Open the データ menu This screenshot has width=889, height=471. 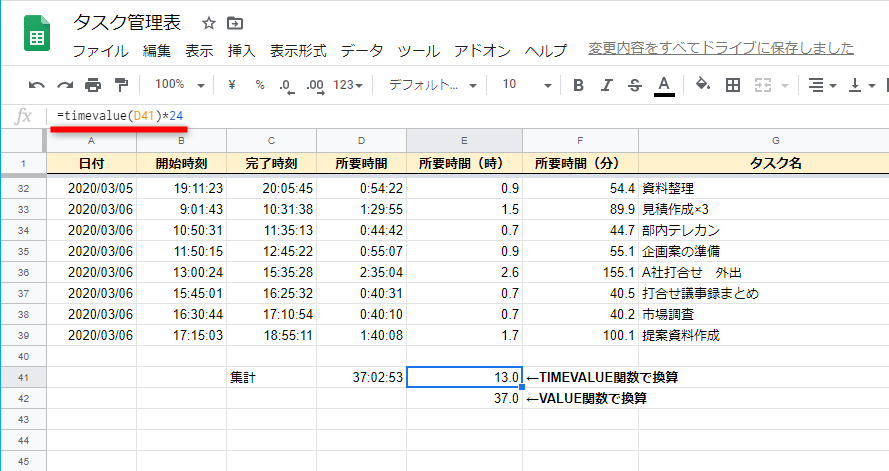[x=362, y=51]
